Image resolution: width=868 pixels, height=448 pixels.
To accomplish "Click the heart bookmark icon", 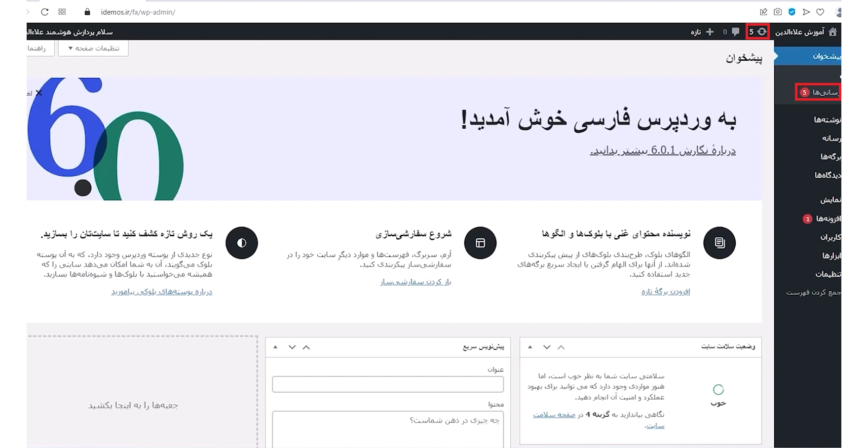I will coord(820,12).
